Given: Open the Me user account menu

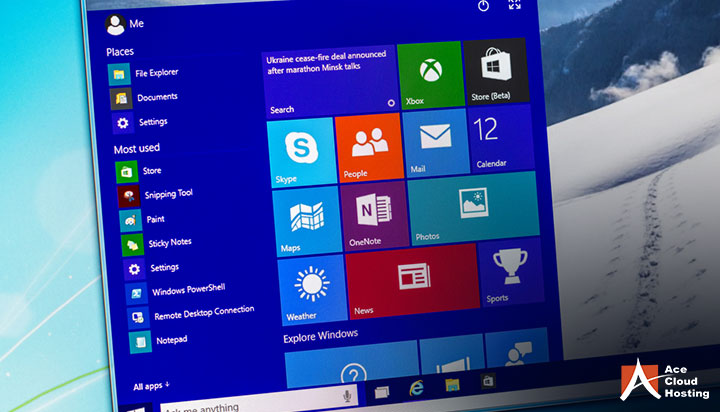Looking at the screenshot, I should (126, 24).
